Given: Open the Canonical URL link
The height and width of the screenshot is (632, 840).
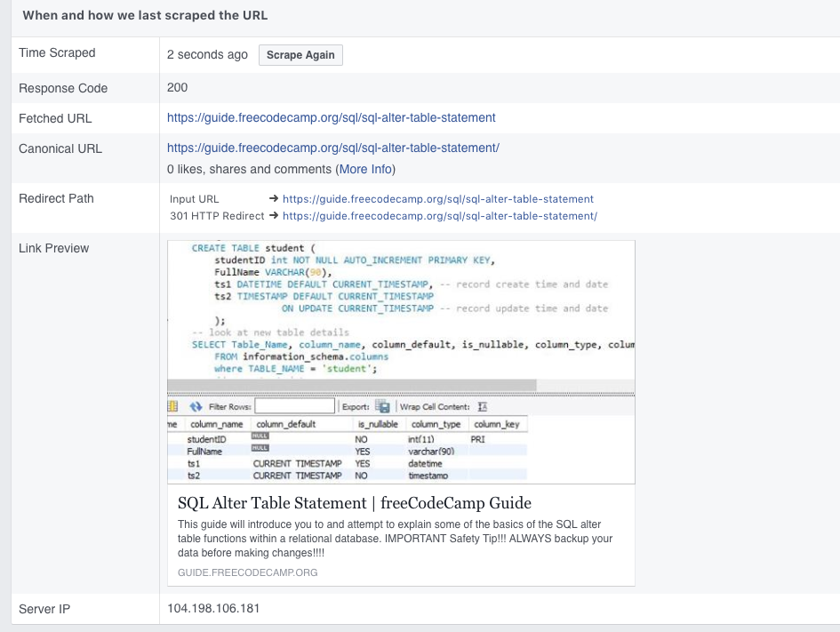Looking at the screenshot, I should coord(333,148).
